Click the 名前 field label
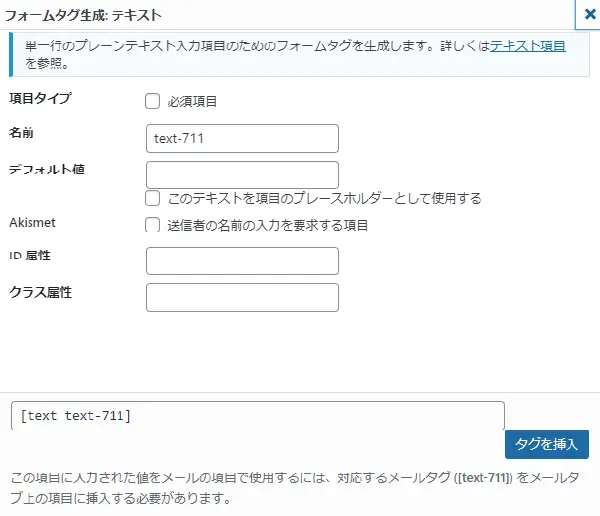Viewport: 600px width, 516px height. click(21, 133)
